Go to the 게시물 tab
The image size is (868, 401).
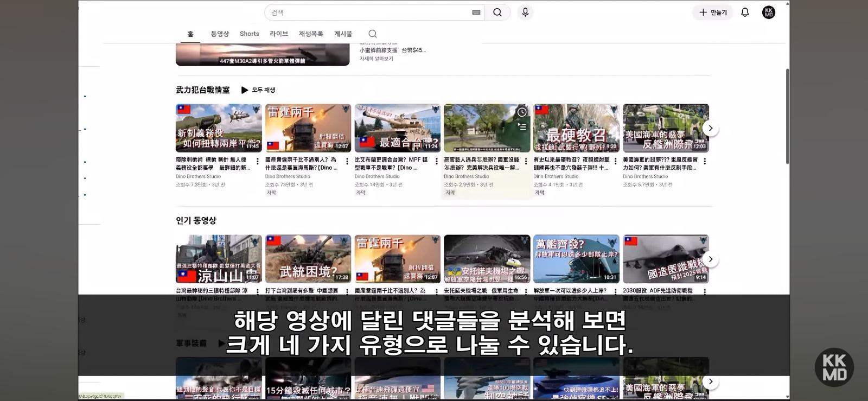tap(343, 34)
